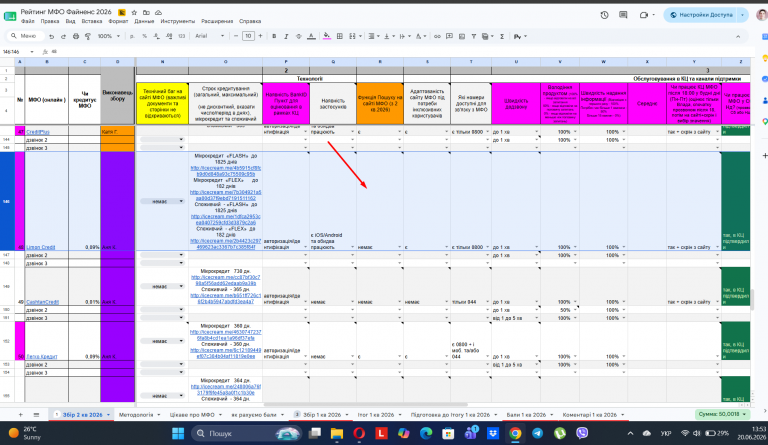
Task: Open the vertical align dropdown
Action: pos(389,36)
